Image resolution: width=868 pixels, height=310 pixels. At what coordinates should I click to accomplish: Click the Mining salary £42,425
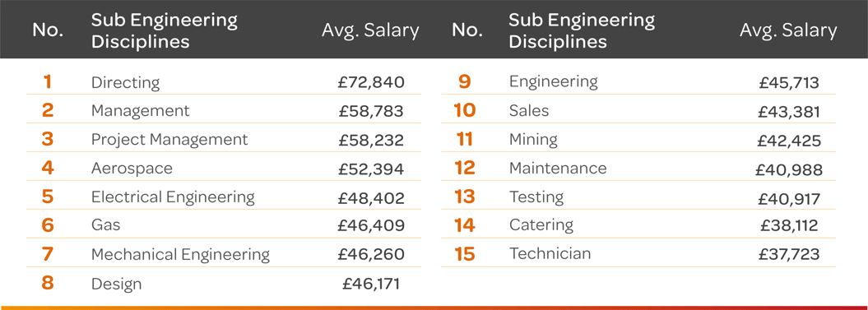coord(789,141)
